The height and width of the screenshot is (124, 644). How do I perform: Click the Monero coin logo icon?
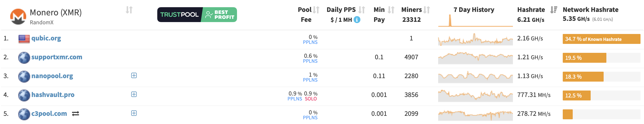point(18,16)
